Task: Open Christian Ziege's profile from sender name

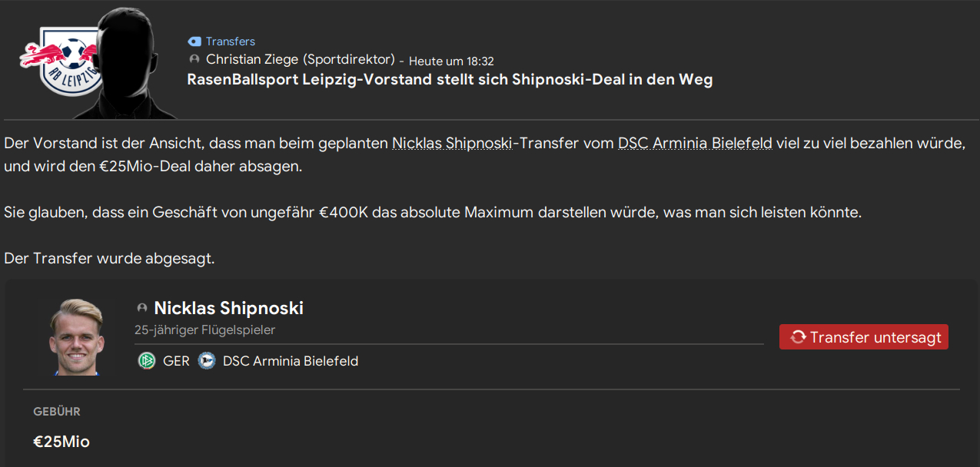Action: pyautogui.click(x=300, y=59)
